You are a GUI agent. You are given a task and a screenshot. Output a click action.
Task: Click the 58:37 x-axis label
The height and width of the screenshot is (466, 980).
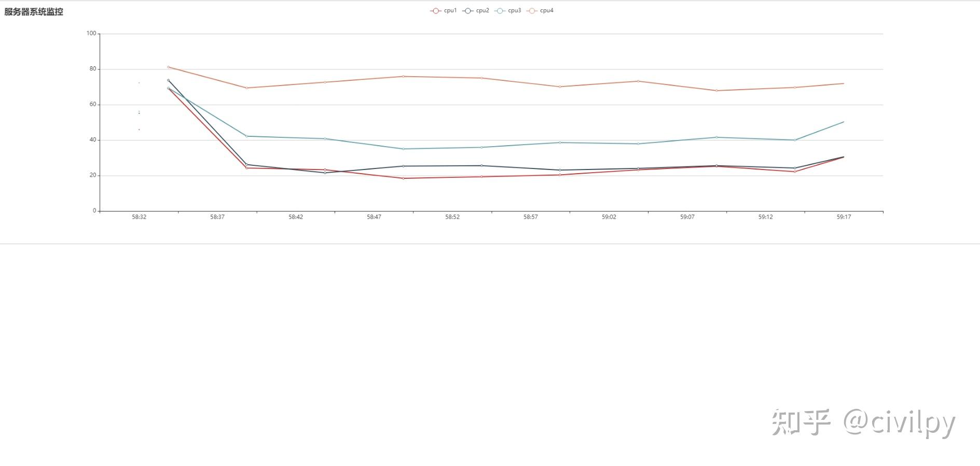(217, 217)
